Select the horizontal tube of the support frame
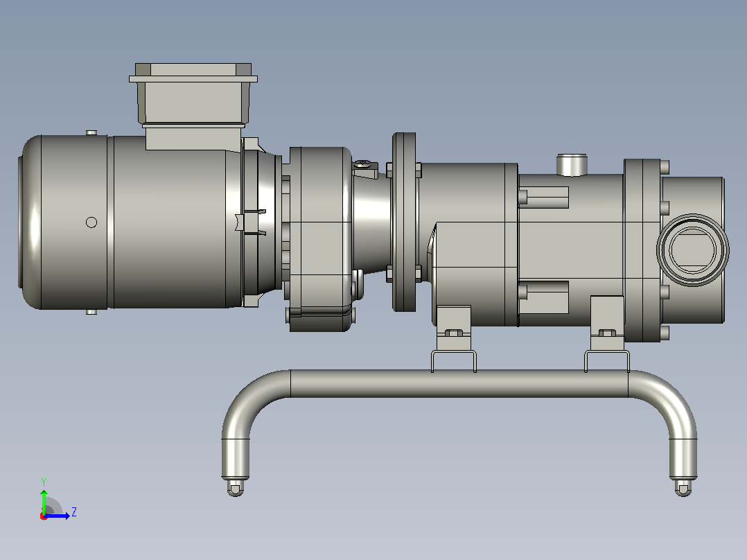 click(x=459, y=384)
